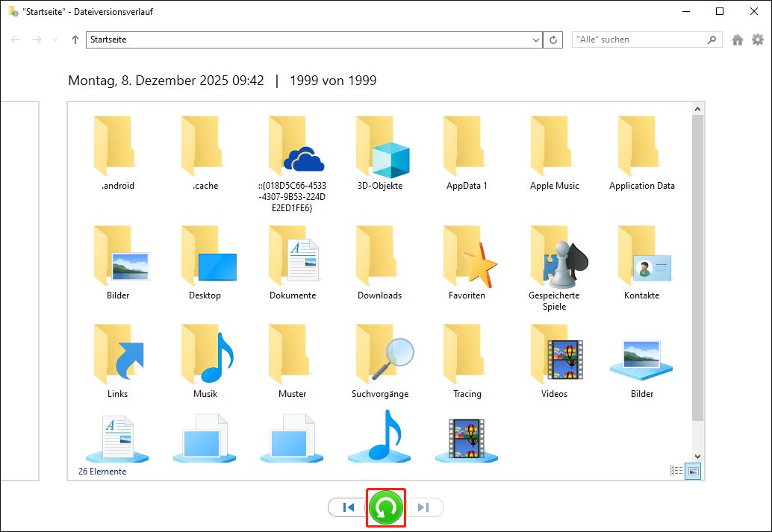This screenshot has width=772, height=532.
Task: Open the home icon in toolbar
Action: 738,40
